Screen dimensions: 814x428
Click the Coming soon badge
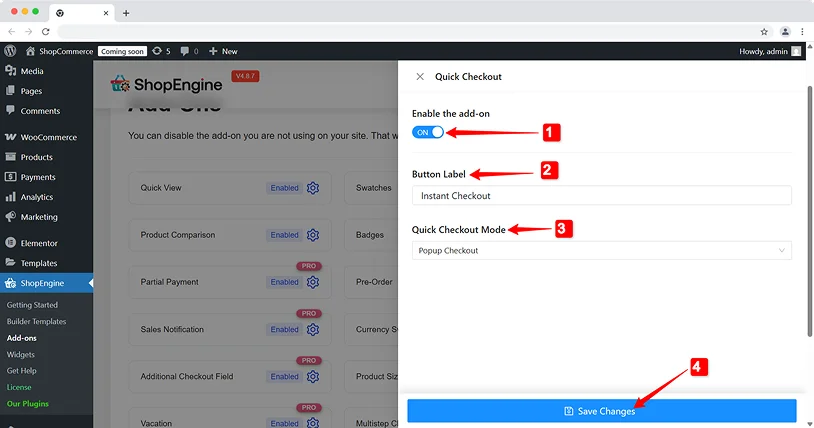pos(122,51)
